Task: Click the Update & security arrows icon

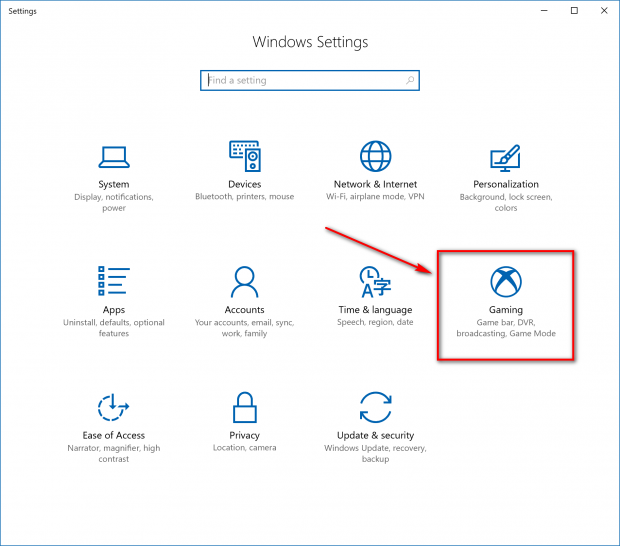Action: [x=375, y=407]
